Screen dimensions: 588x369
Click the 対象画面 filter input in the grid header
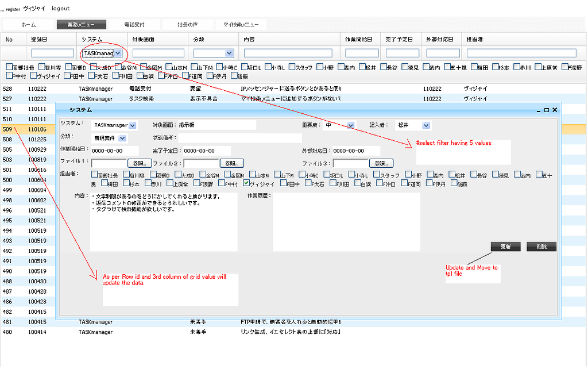coord(158,53)
